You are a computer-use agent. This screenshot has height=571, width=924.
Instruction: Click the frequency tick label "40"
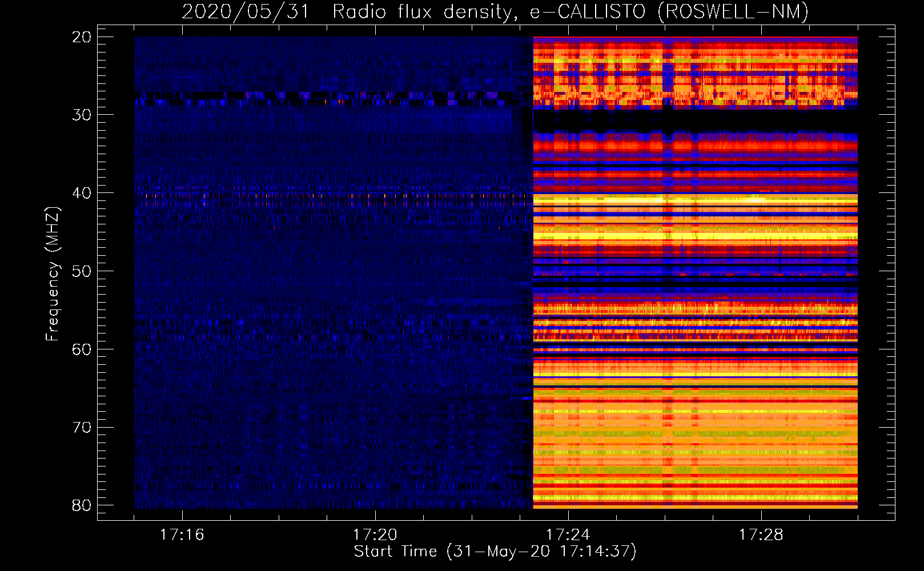[82, 193]
